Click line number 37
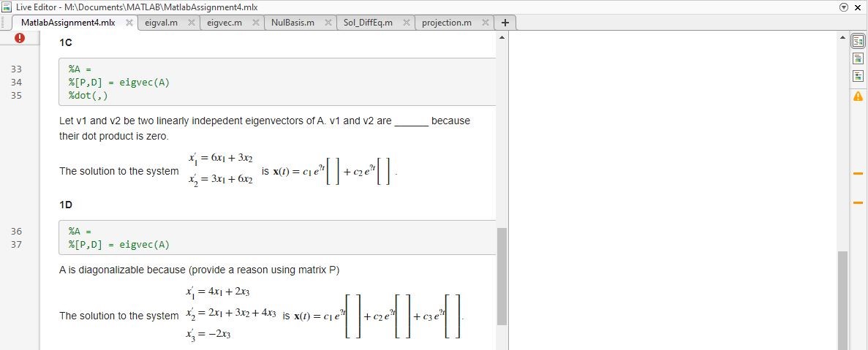The width and height of the screenshot is (868, 350). (17, 244)
